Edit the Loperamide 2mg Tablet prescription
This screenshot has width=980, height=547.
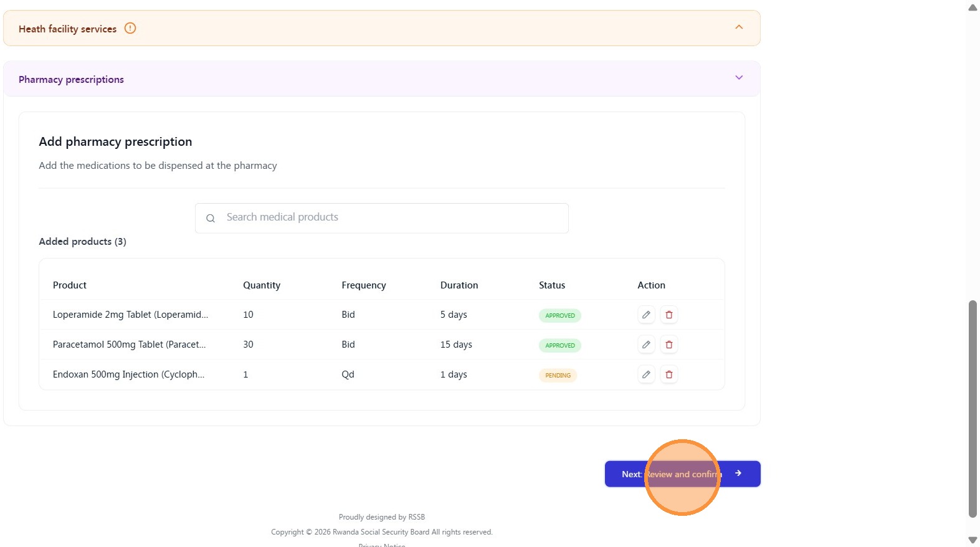(646, 315)
